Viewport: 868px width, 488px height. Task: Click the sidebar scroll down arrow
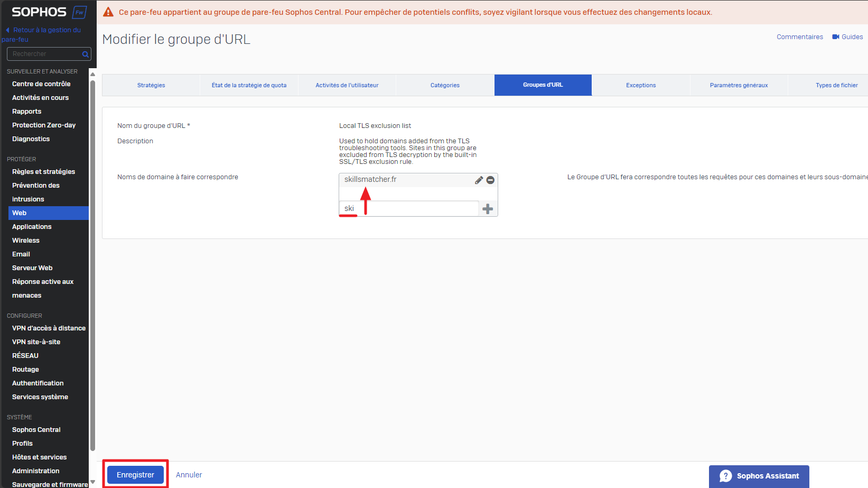pos(93,482)
